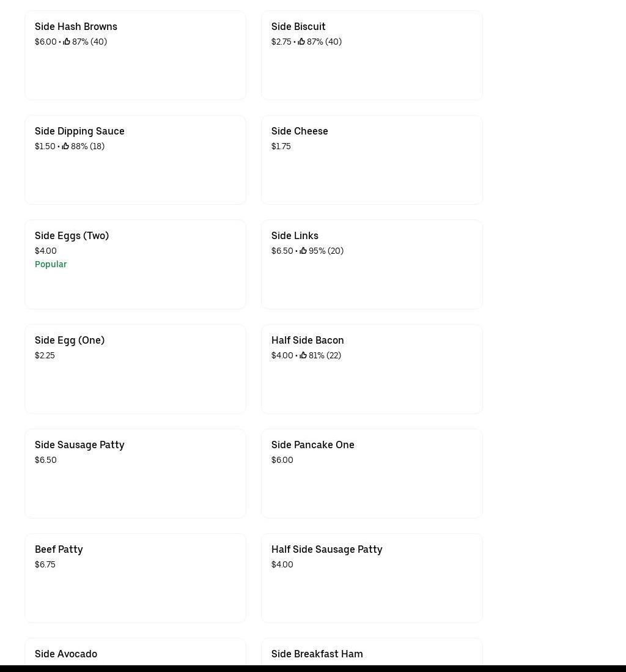This screenshot has width=626, height=672.
Task: Click Side Dipping Sauce's thumbs-up icon
Action: tap(65, 146)
